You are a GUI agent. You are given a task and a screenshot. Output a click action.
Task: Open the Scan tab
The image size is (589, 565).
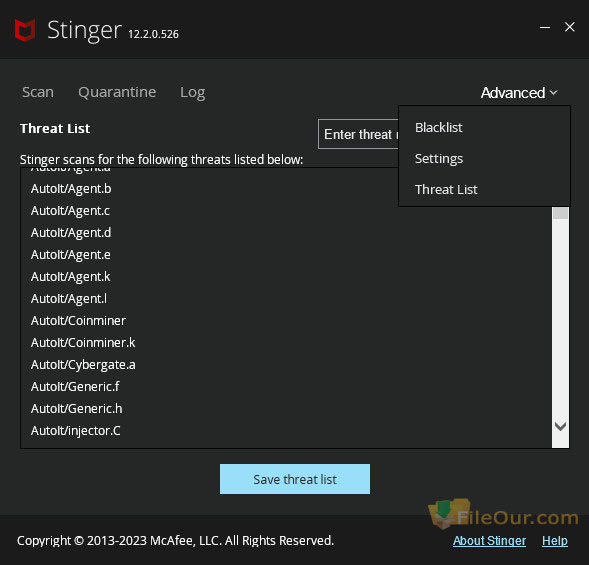[x=38, y=92]
